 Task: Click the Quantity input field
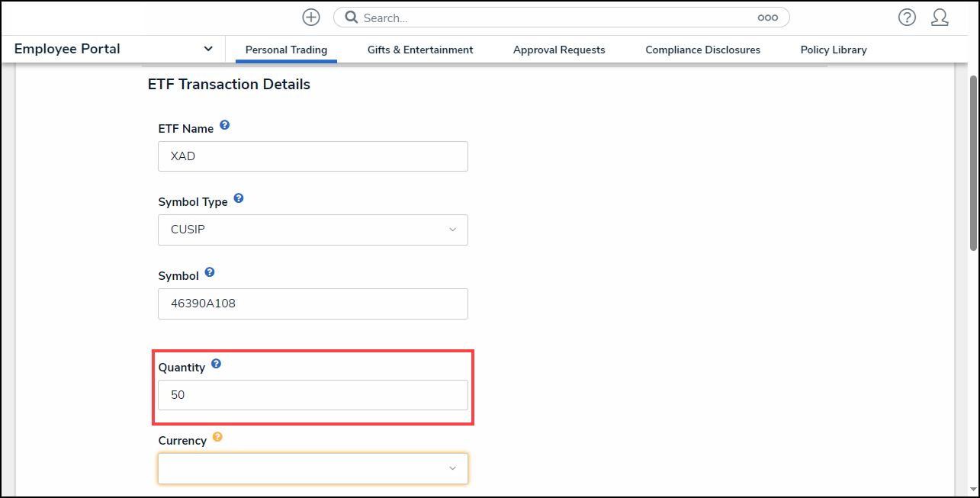[313, 395]
